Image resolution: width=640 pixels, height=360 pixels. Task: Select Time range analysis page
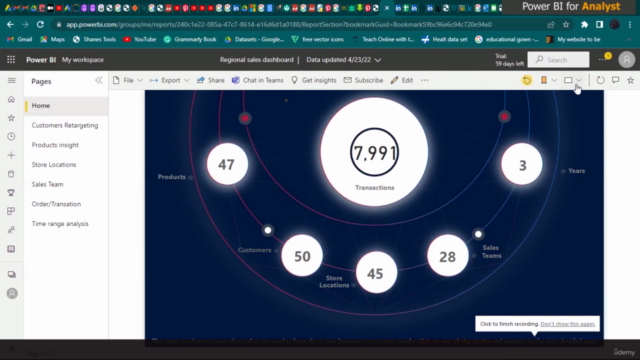tap(66, 224)
